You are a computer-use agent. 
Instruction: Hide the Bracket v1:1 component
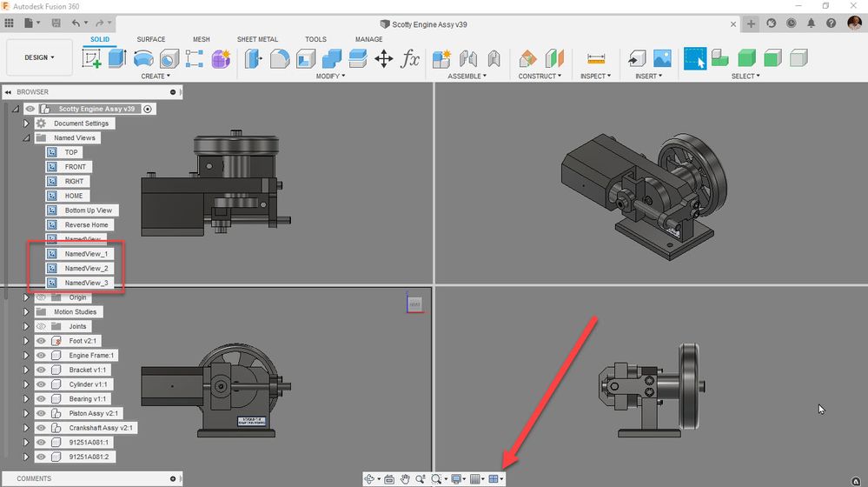tap(41, 370)
